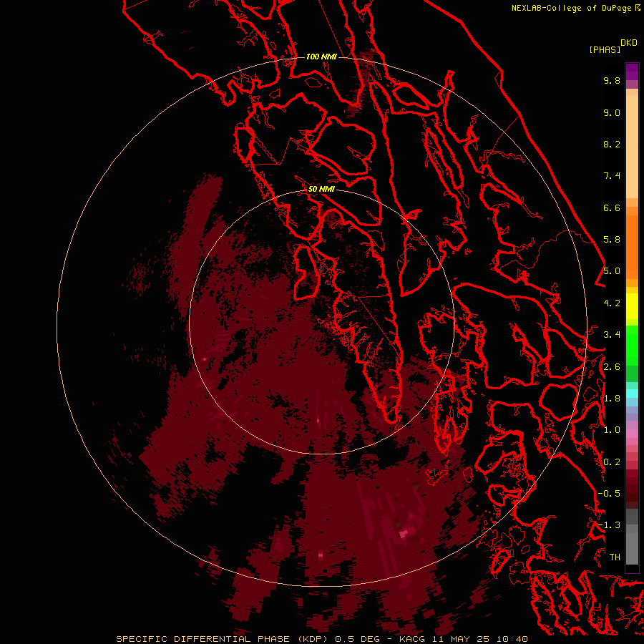Select the 100 NMI range ring label
Viewport: 644px width, 644px height.
coord(321,57)
